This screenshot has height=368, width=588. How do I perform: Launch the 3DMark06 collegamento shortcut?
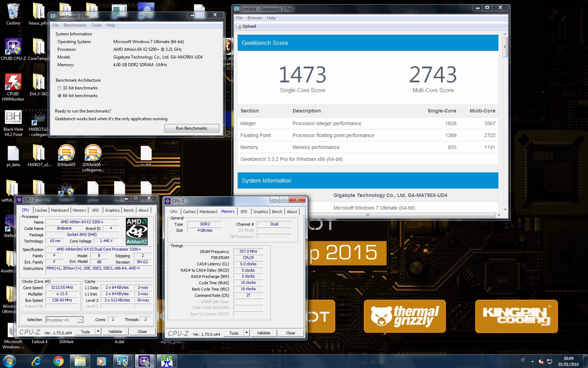point(93,158)
